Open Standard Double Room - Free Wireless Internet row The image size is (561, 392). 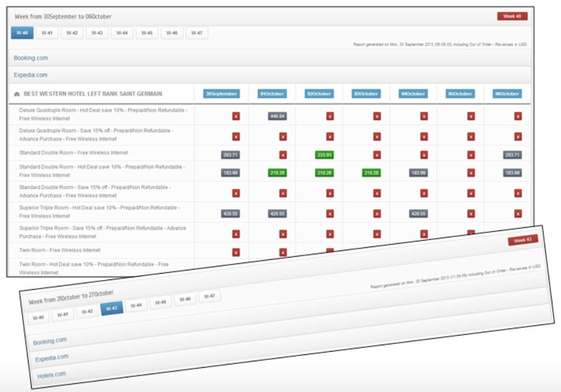tap(73, 153)
